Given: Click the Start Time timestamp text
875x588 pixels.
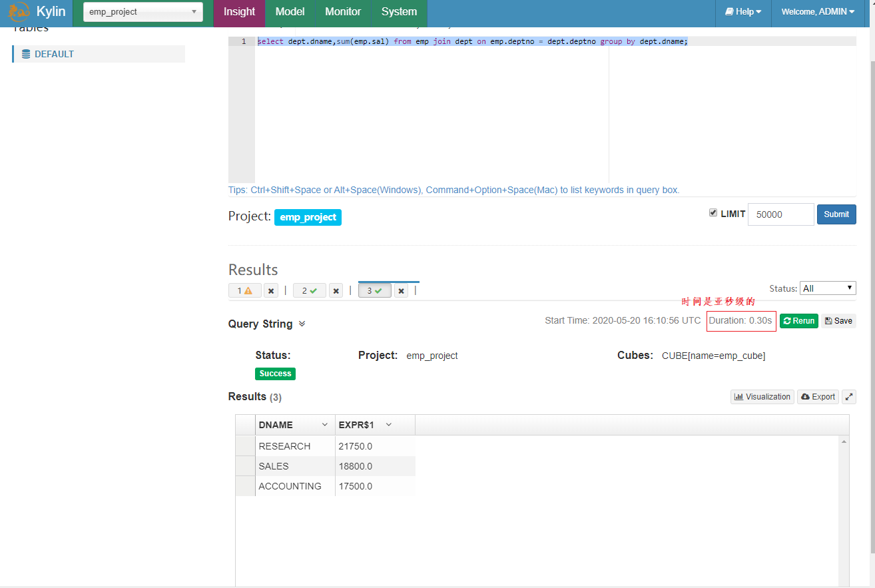Looking at the screenshot, I should pos(623,320).
